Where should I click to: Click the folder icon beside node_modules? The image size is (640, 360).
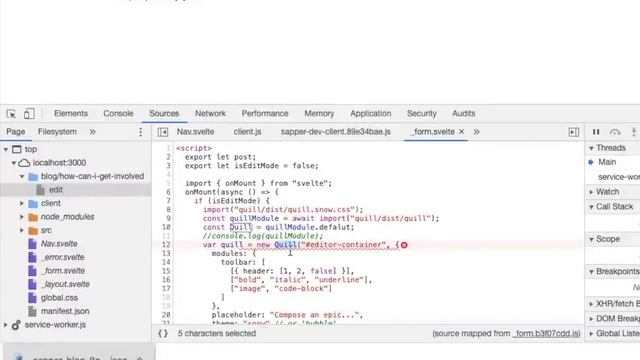point(33,217)
